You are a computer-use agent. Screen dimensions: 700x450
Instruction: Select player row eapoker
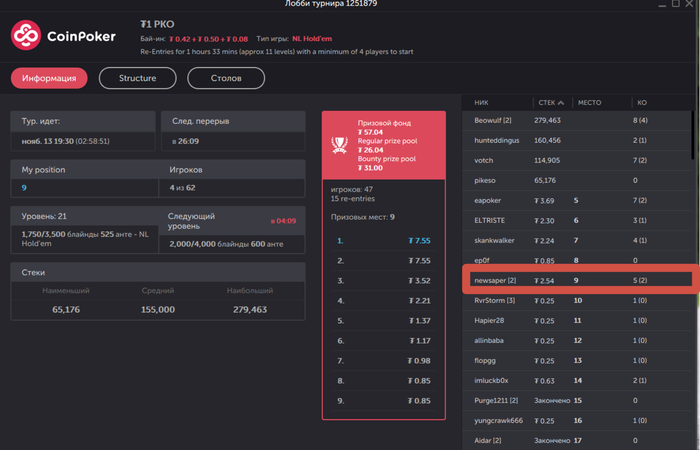(577, 200)
